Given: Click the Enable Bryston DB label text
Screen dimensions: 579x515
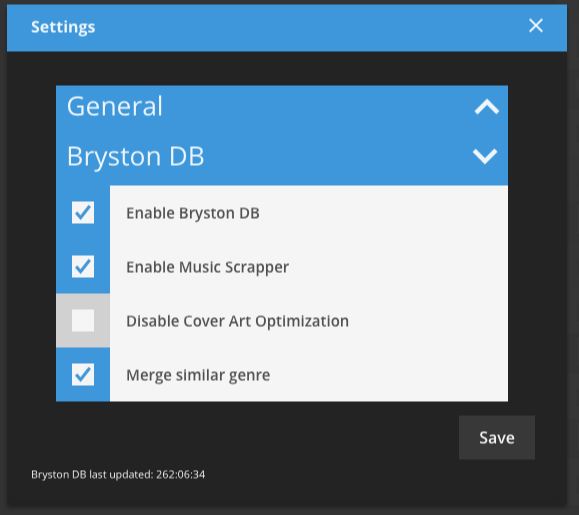Looking at the screenshot, I should click(193, 213).
